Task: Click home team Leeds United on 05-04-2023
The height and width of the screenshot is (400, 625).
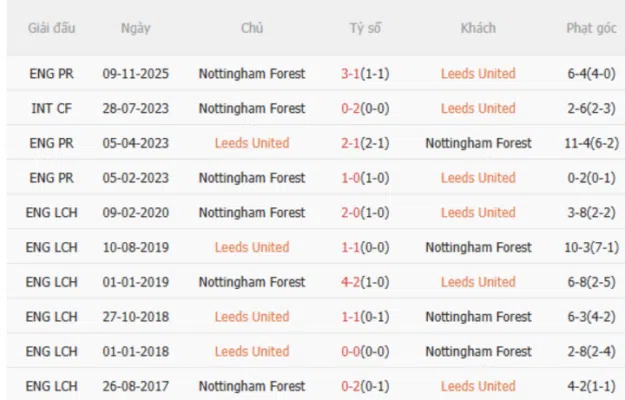Action: point(252,143)
